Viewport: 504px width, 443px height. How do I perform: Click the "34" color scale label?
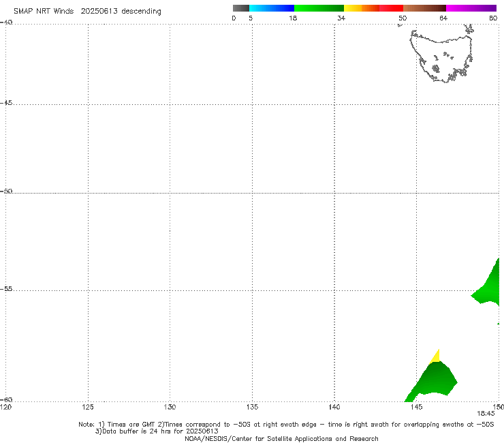click(x=341, y=18)
